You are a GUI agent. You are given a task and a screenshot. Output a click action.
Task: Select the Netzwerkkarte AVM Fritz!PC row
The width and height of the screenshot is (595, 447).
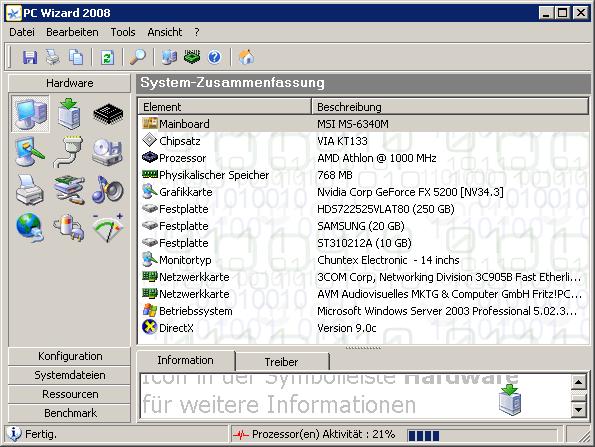click(364, 294)
